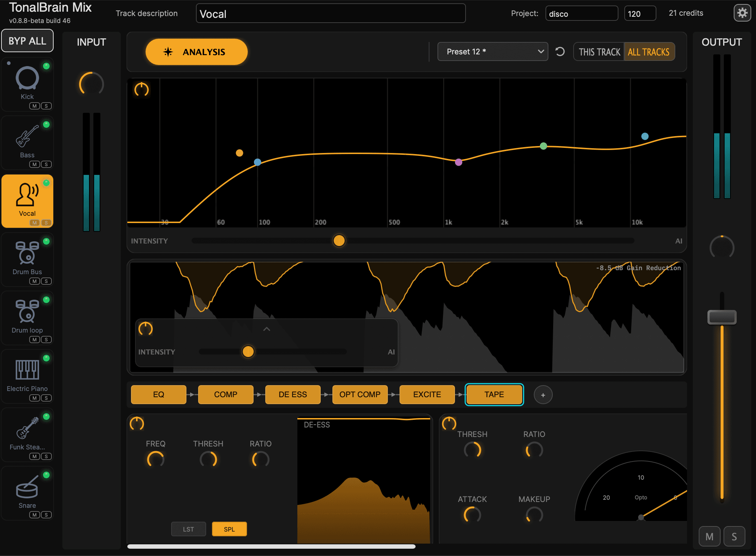Viewport: 756px width, 556px height.
Task: Click the De-Ess THRESH knob
Action: click(x=208, y=459)
